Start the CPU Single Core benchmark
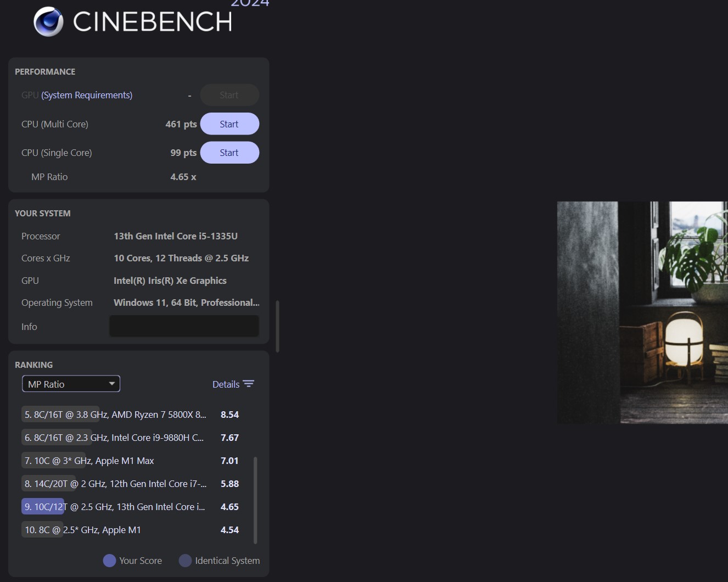Viewport: 728px width, 582px height. point(229,153)
